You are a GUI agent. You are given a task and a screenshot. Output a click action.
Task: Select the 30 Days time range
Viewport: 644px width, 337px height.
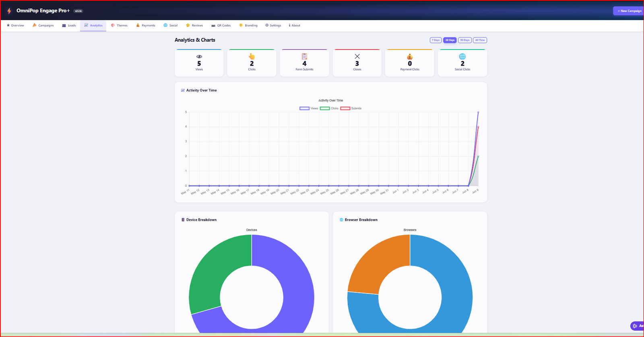click(450, 40)
